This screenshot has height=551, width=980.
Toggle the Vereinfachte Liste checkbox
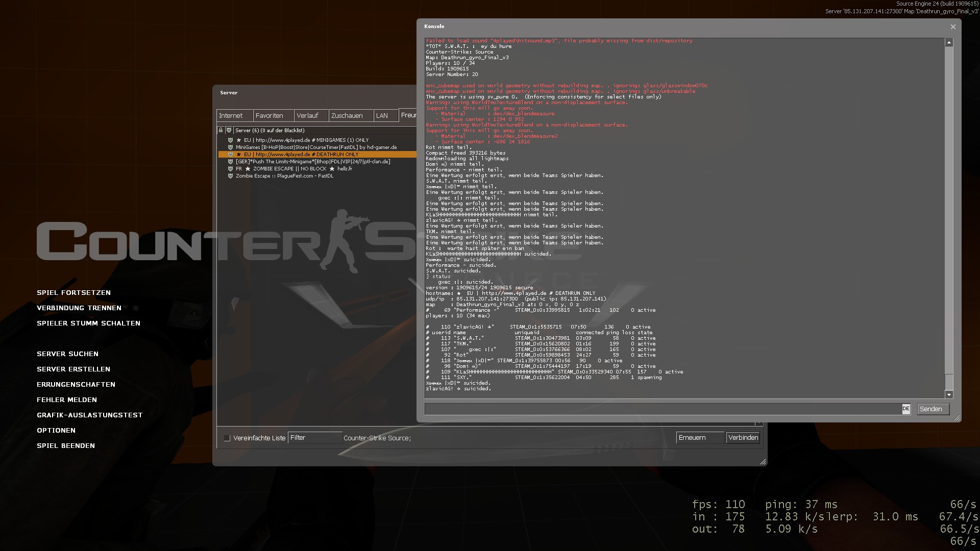[227, 438]
